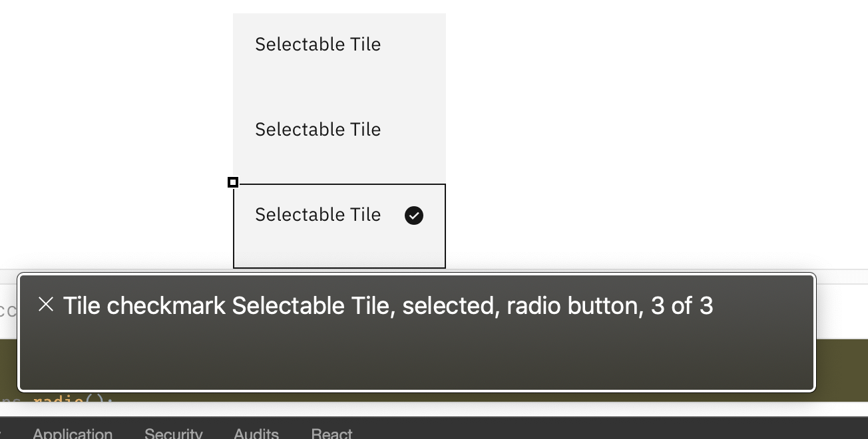The width and height of the screenshot is (868, 439).
Task: Click the checkmark icon on the selected tile
Action: pyautogui.click(x=413, y=216)
